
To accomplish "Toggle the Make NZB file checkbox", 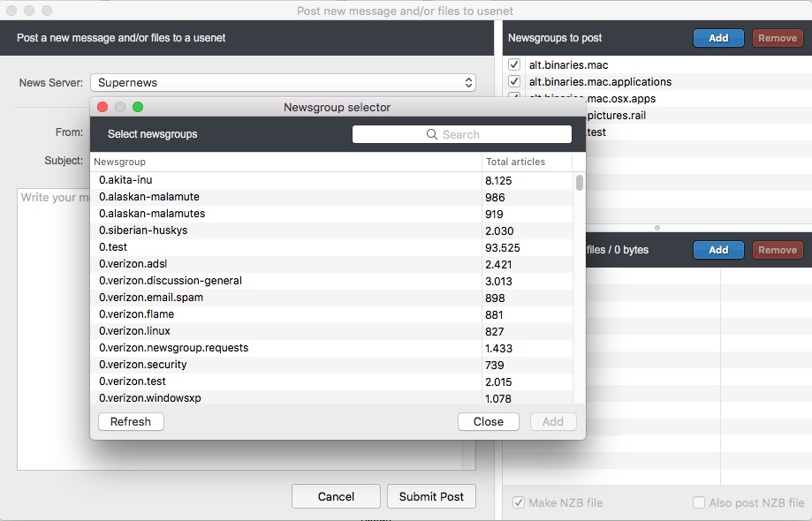I will 518,502.
